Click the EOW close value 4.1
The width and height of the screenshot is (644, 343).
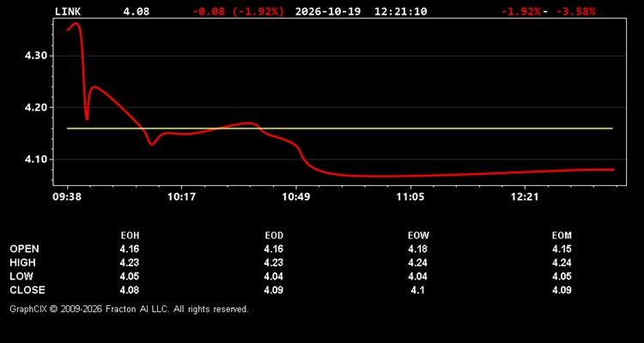418,291
